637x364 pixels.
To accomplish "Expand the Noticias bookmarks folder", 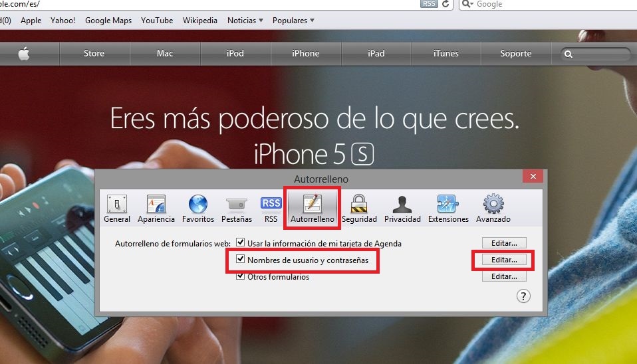I will tap(245, 21).
